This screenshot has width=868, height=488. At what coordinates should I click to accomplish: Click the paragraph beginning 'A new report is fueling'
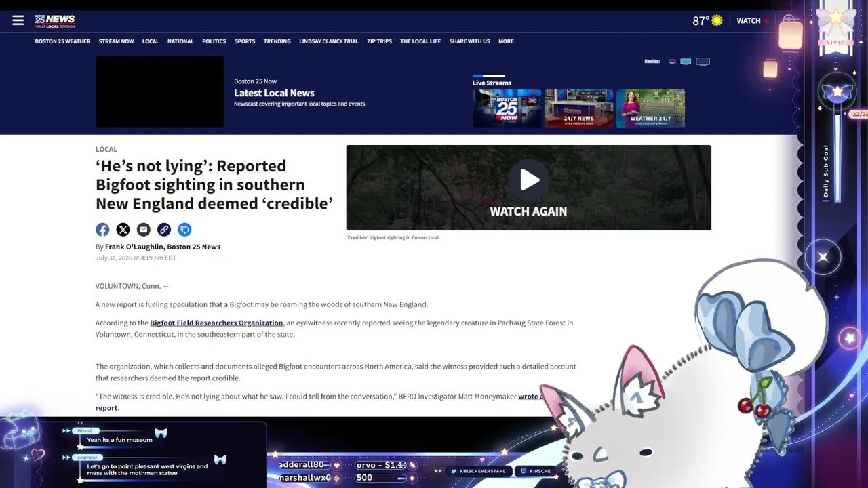pos(262,304)
